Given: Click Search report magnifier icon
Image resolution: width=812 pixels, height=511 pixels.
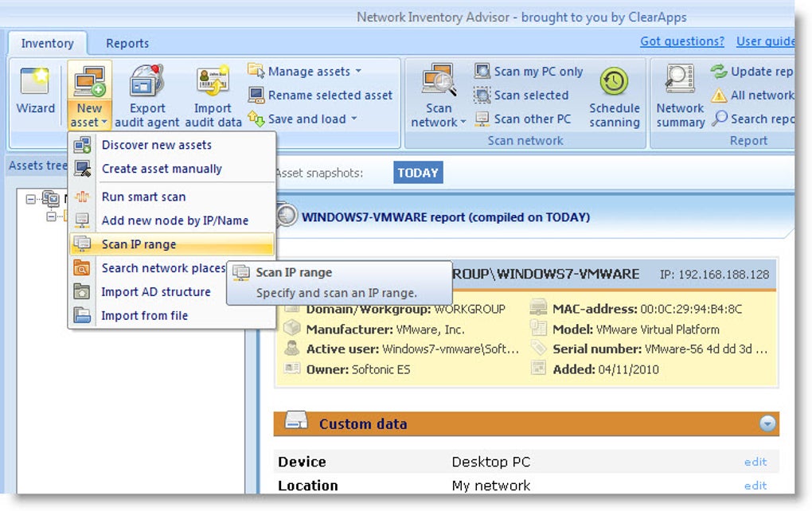Looking at the screenshot, I should tap(720, 118).
